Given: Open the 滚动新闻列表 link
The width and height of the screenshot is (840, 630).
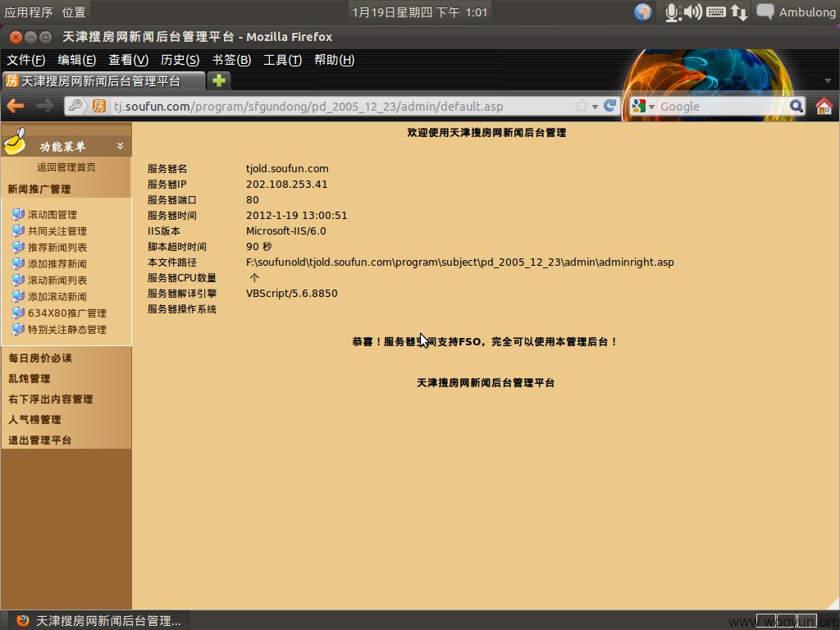Looking at the screenshot, I should [57, 280].
